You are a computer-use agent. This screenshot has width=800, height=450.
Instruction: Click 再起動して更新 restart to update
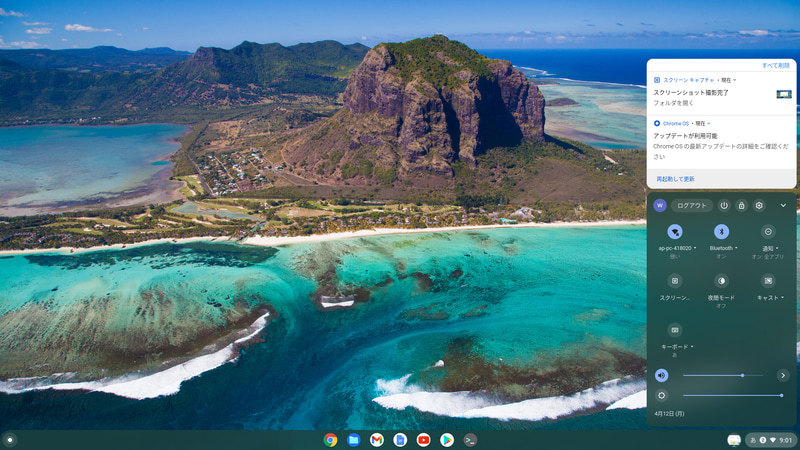coord(675,179)
